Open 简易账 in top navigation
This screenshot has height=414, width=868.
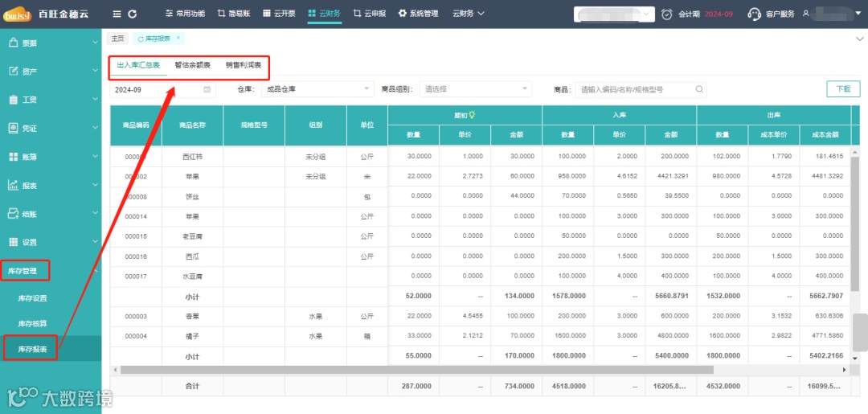point(235,14)
